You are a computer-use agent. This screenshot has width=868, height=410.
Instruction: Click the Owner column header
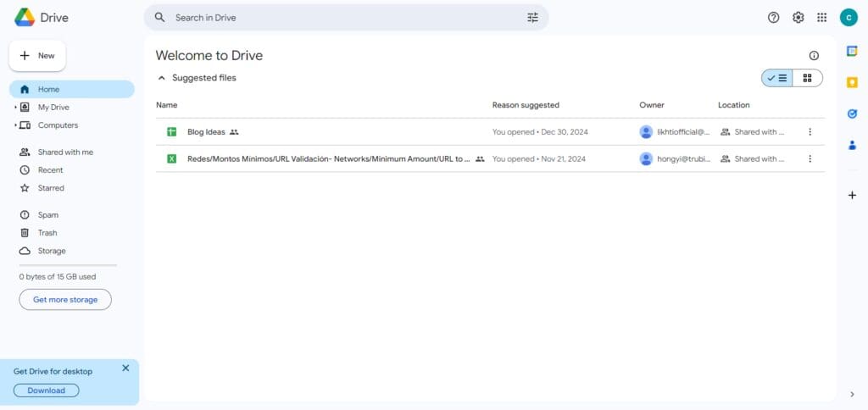coord(652,105)
